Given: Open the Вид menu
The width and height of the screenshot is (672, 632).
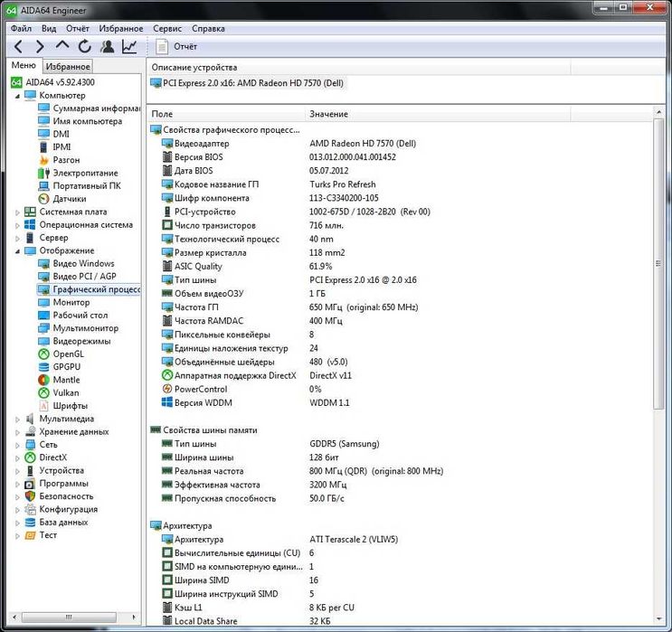Looking at the screenshot, I should click(49, 29).
